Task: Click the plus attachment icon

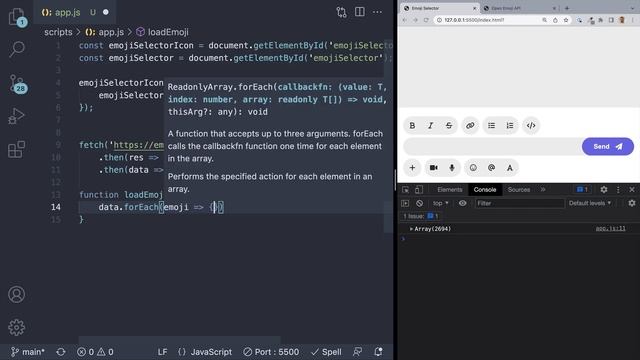Action: 412,168
